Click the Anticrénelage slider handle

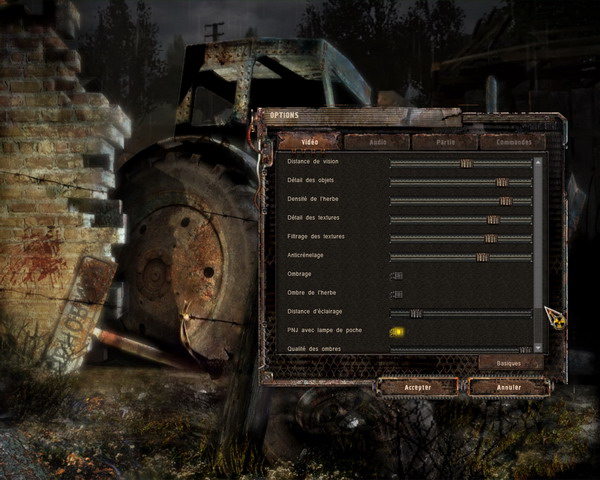[x=482, y=257]
